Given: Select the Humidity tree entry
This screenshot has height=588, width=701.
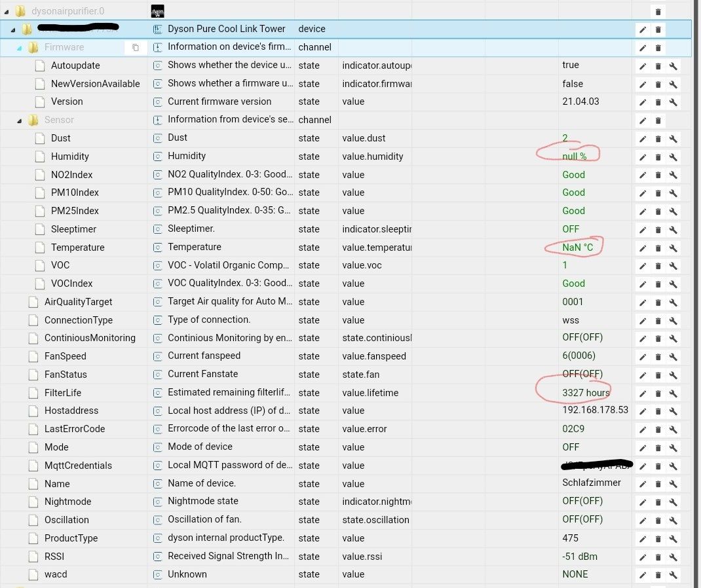Looking at the screenshot, I should pos(69,157).
